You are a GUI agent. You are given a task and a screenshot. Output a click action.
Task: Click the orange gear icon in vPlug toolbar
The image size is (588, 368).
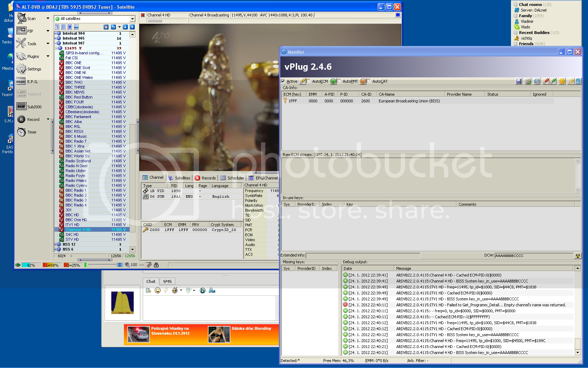point(562,81)
